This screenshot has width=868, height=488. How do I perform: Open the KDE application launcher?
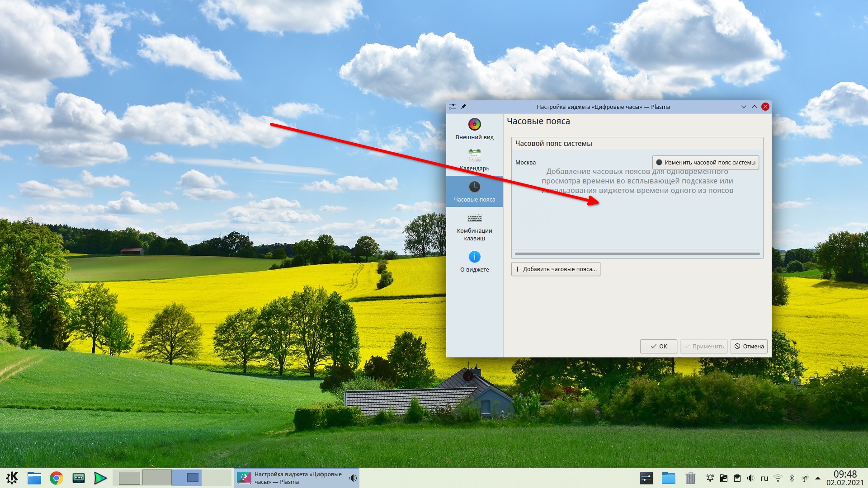point(12,478)
